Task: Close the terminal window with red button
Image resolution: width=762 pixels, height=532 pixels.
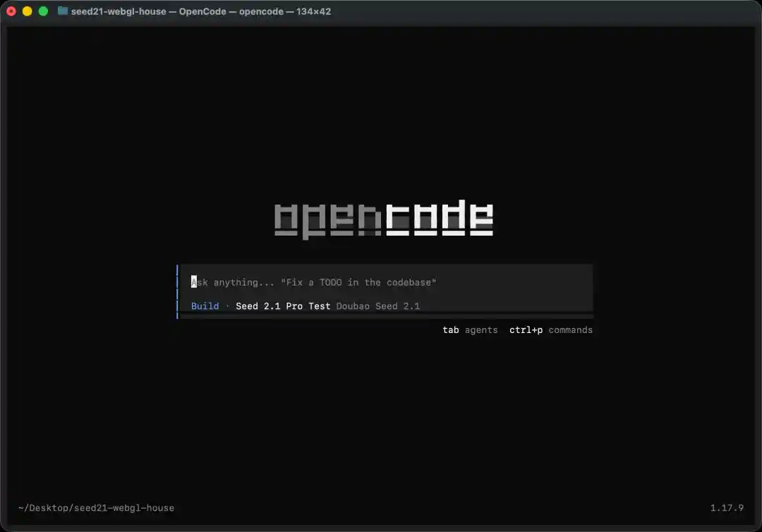Action: [x=11, y=11]
